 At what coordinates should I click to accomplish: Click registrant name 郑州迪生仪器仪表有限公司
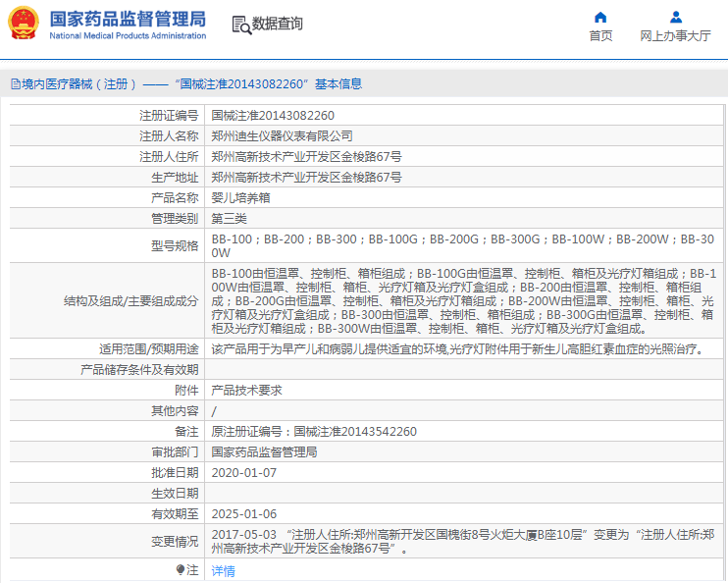[x=282, y=136]
